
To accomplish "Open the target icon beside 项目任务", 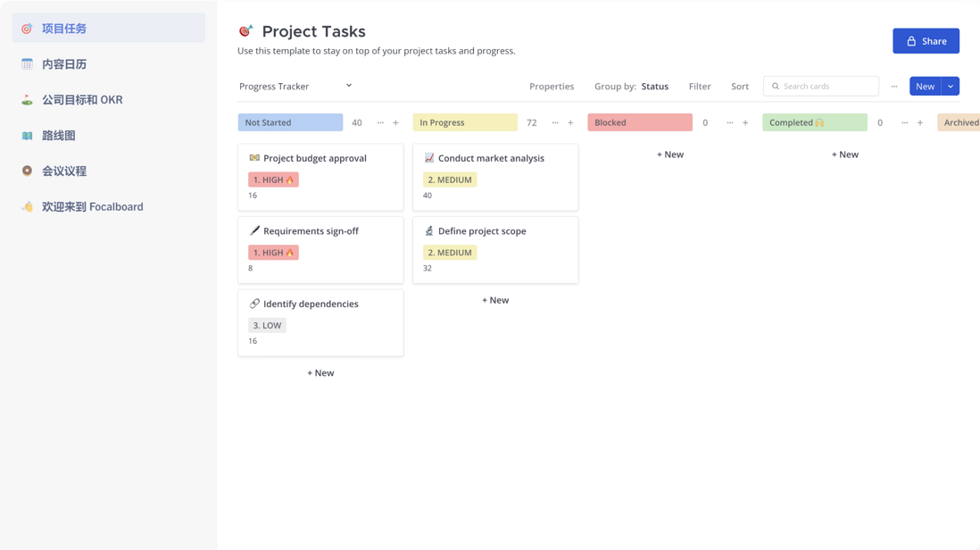I will 27,29.
